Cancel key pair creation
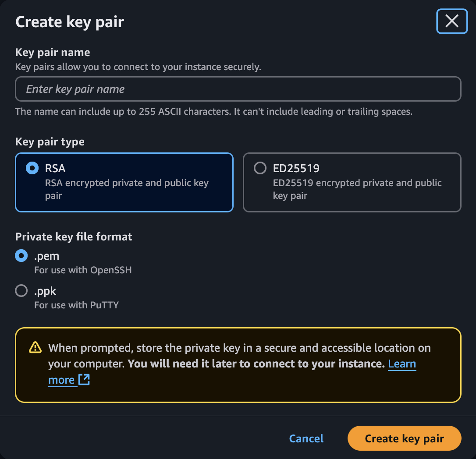 pyautogui.click(x=306, y=438)
